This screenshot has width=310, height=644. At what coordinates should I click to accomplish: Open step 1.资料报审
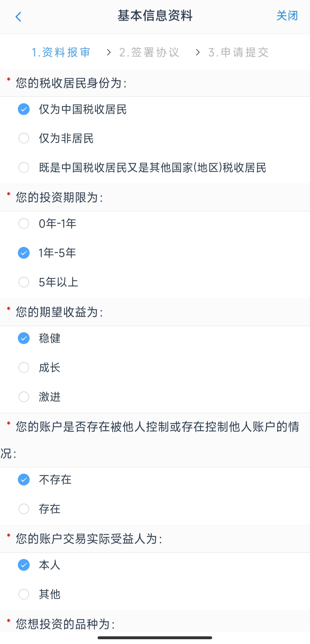click(61, 52)
